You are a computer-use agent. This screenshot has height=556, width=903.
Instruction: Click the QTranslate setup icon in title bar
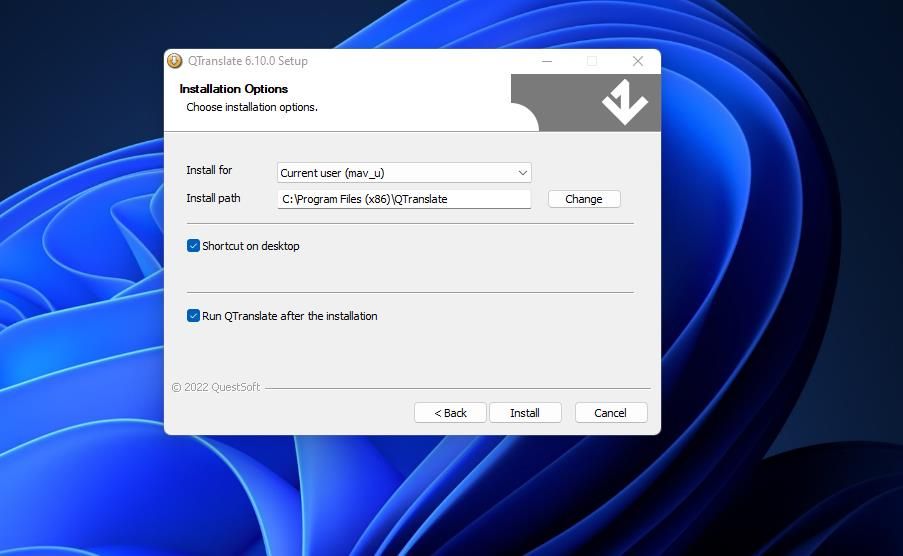174,60
